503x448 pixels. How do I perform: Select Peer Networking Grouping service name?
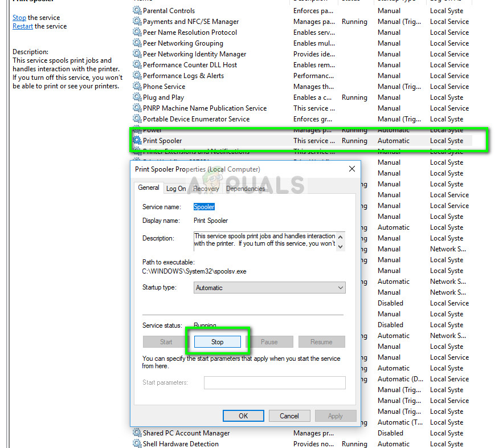click(x=183, y=43)
